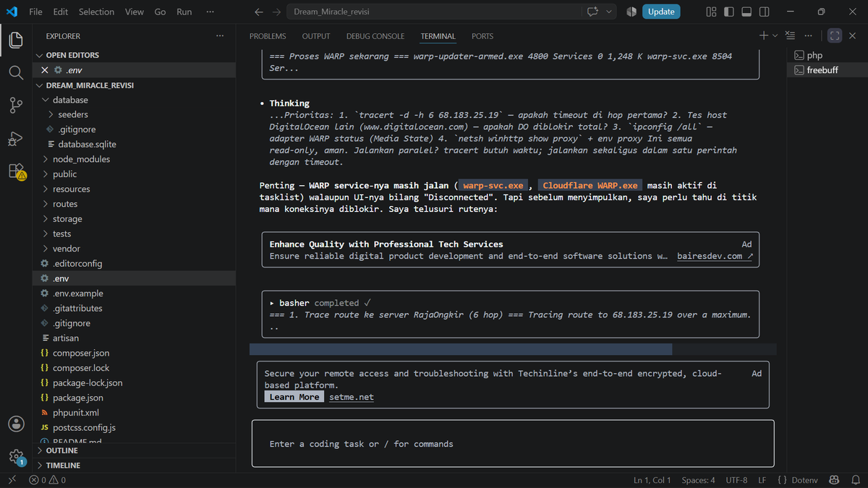Open notifications bell in status bar
The image size is (868, 488).
854,480
